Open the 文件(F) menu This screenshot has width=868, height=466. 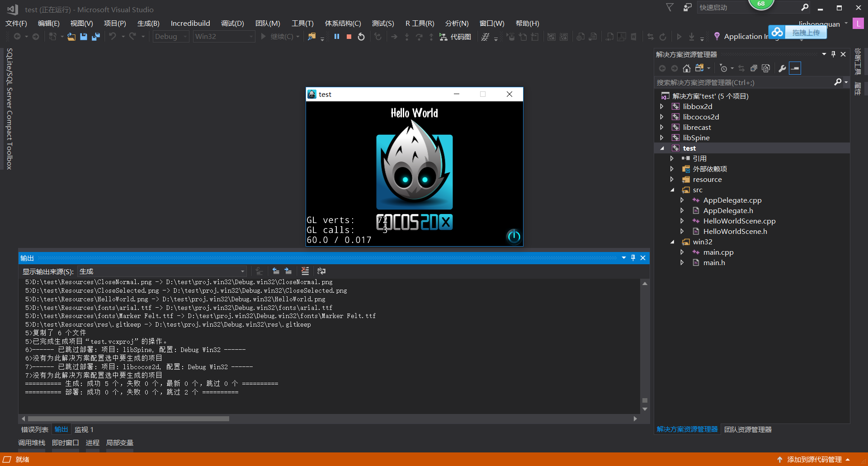tap(16, 24)
